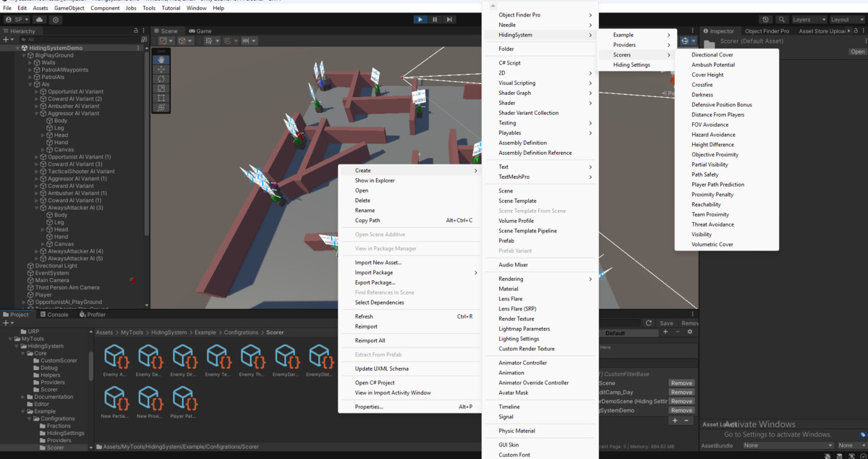Toggle the grid visibility in Scene toolbar
The width and height of the screenshot is (868, 459).
[x=208, y=41]
